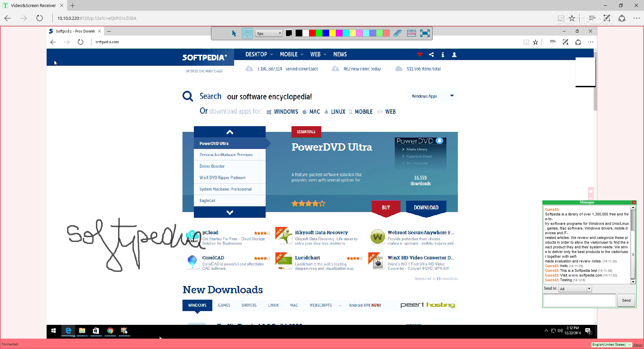Click the outer browser address bar URL
644x349 pixels.
tap(97, 18)
